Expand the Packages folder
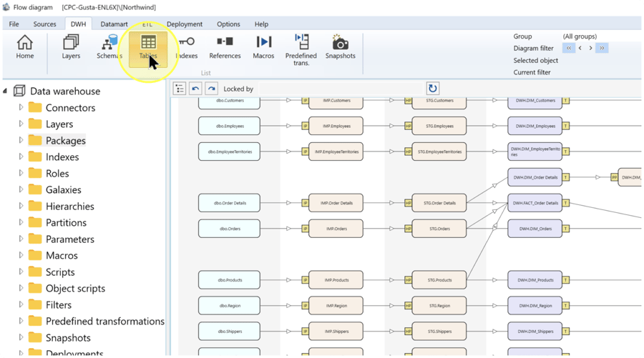This screenshot has height=358, width=644. tap(21, 140)
